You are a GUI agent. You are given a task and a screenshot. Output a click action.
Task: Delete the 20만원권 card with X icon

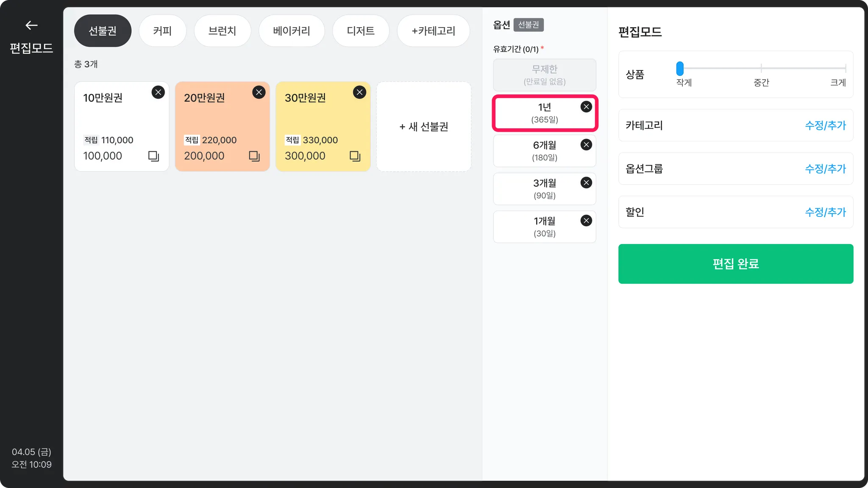[x=259, y=92]
